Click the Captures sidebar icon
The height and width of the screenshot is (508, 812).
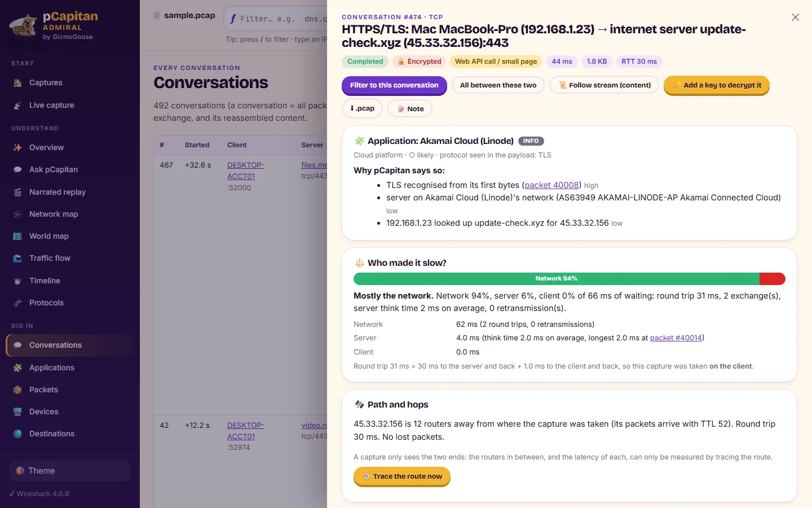17,83
